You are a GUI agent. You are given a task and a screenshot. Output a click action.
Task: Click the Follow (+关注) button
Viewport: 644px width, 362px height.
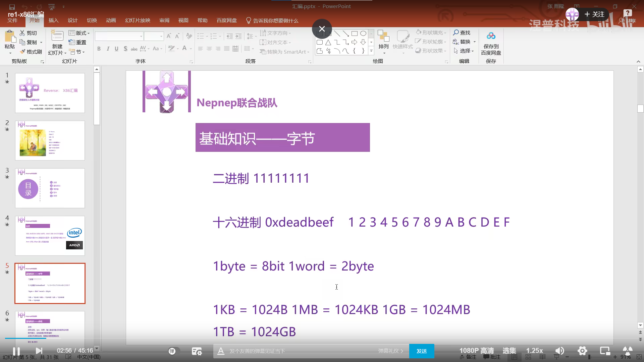point(594,14)
